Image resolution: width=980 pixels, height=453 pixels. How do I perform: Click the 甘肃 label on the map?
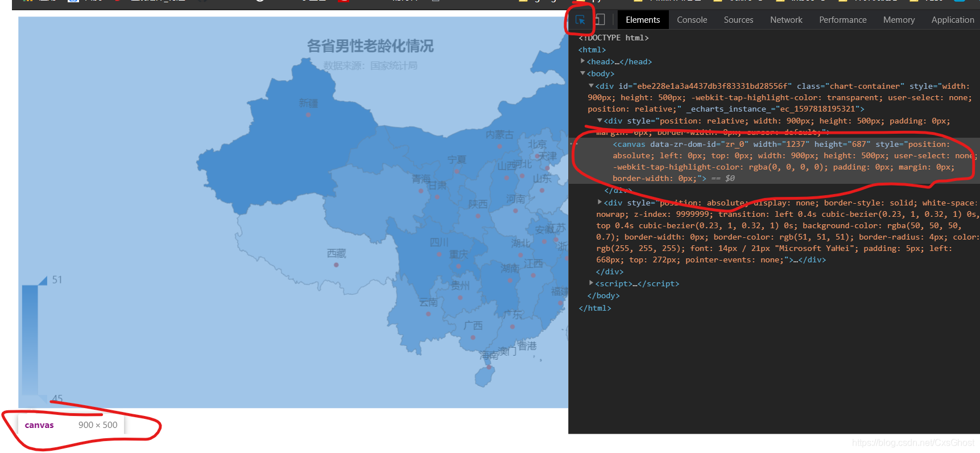coord(437,186)
